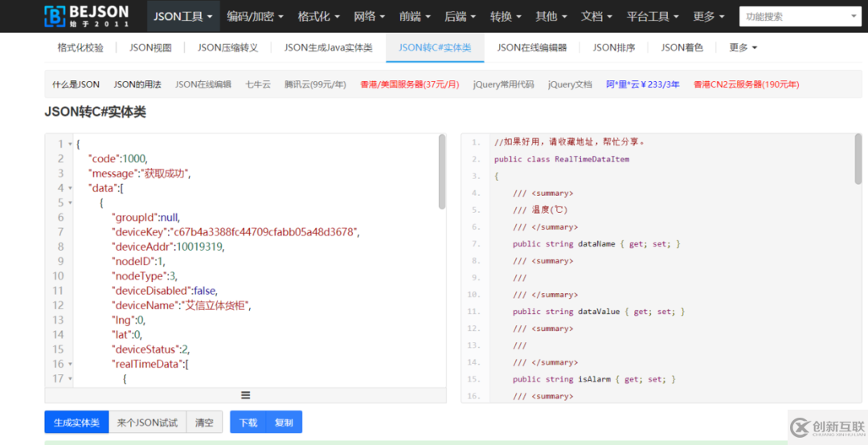Image resolution: width=868 pixels, height=445 pixels.
Task: Switch to 格式化校验 tab
Action: point(80,47)
